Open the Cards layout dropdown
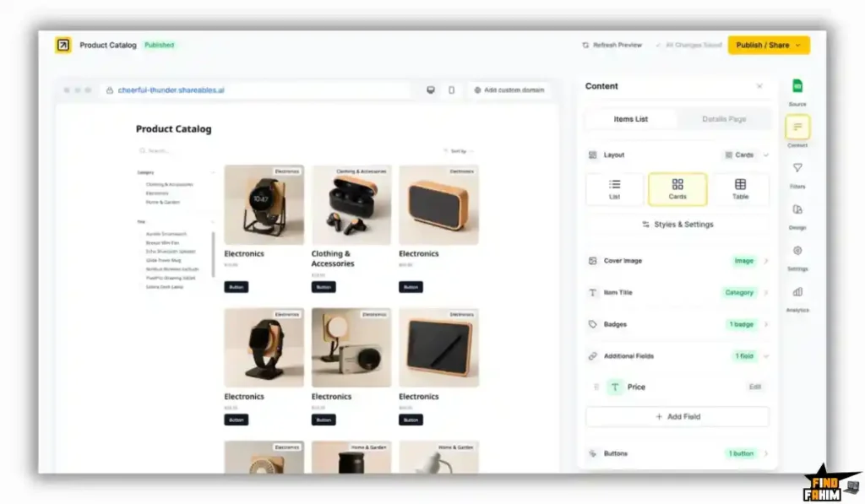This screenshot has width=865, height=504. click(x=742, y=154)
